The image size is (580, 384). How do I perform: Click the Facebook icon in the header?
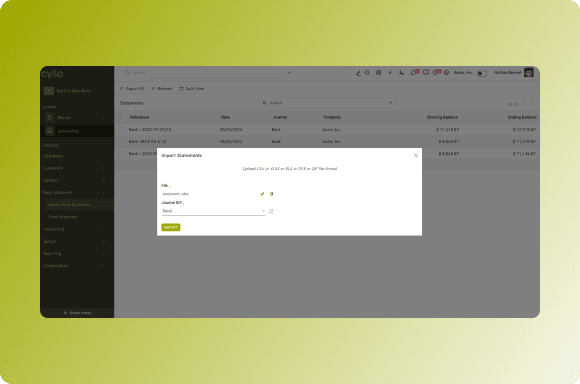(390, 73)
